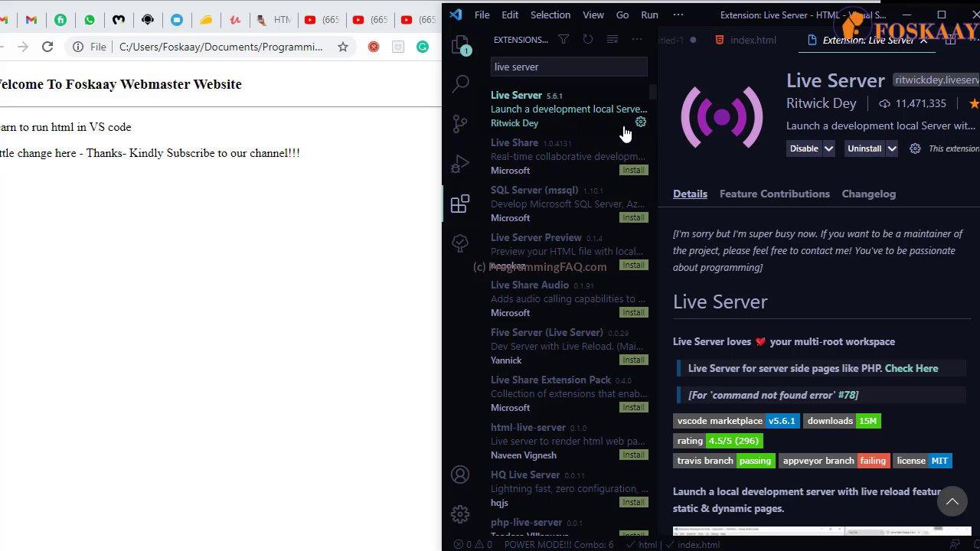Open the Run and Debug view
Viewport: 980px width, 551px height.
pos(460,163)
